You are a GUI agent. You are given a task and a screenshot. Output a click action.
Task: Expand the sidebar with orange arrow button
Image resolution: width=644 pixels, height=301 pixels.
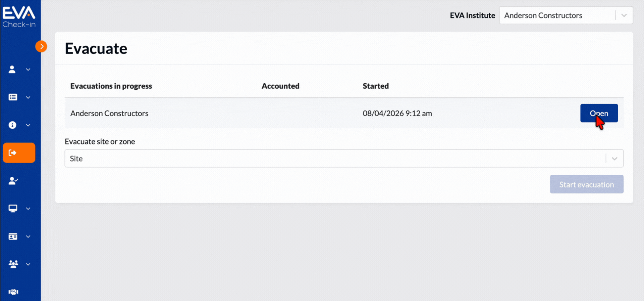pos(41,46)
